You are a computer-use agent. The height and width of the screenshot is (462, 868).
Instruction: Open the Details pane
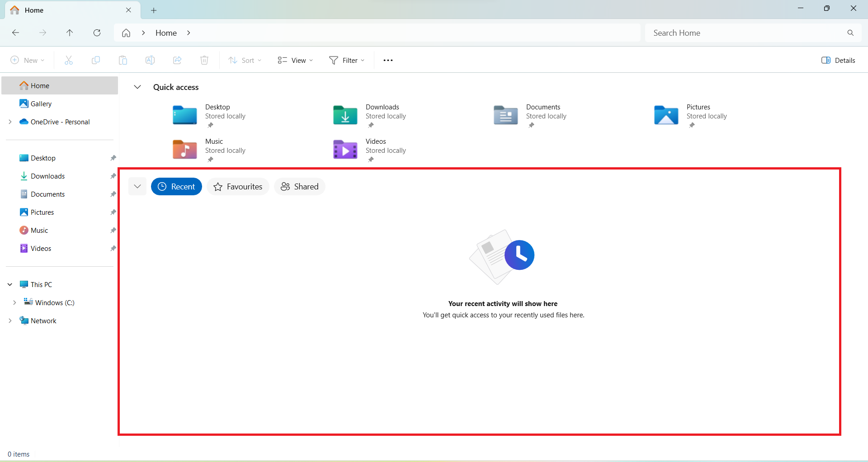tap(838, 60)
